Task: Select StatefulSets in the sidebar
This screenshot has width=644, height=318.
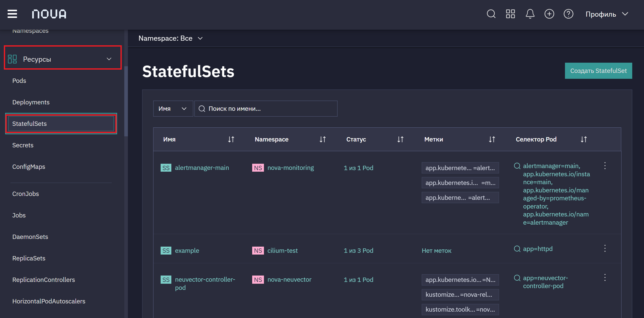Action: tap(61, 124)
